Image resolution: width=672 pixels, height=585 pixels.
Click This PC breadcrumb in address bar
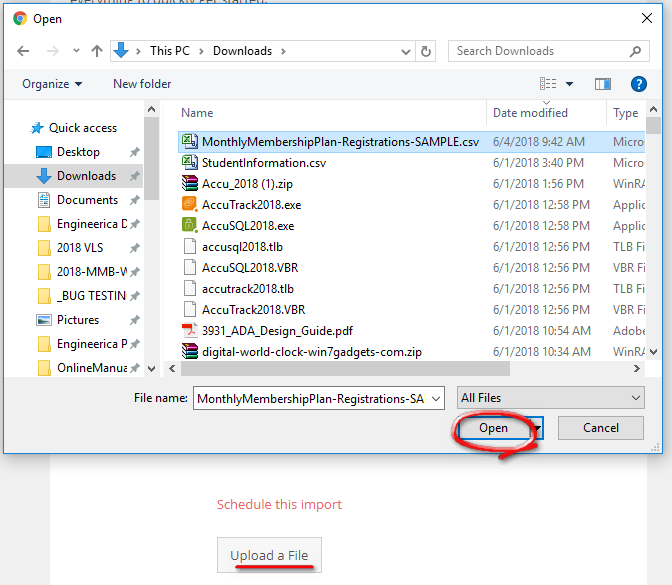170,51
